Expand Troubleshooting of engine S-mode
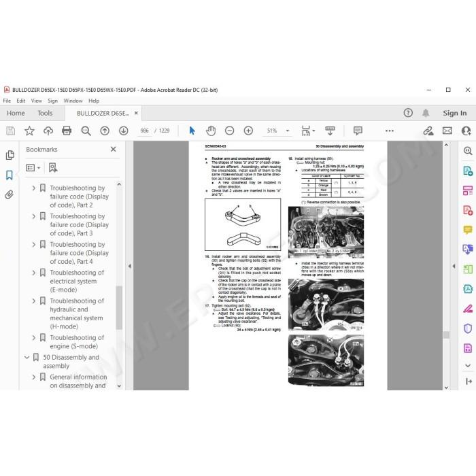Screen dimensions: 476x476 click(34, 338)
